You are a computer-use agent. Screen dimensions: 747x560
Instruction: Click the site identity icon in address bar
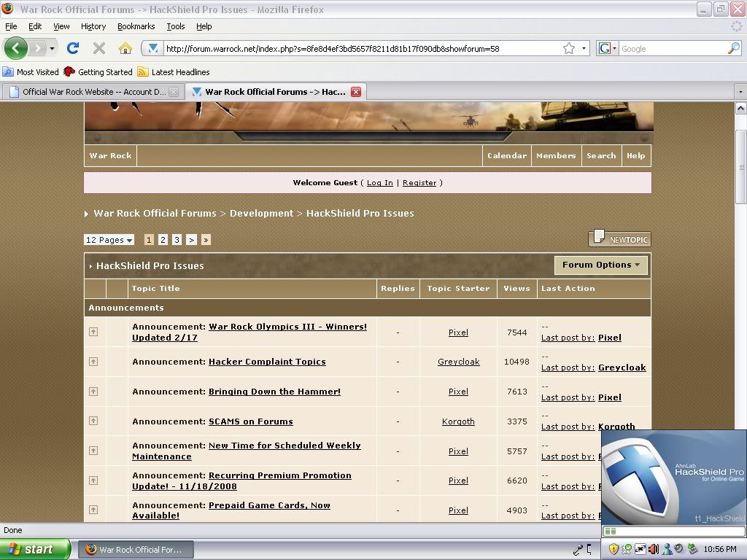[152, 48]
